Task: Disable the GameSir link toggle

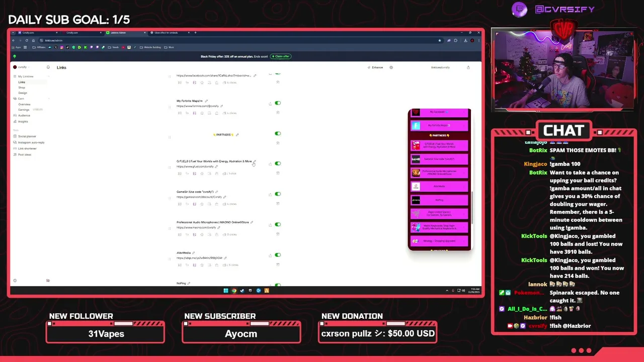Action: click(278, 194)
